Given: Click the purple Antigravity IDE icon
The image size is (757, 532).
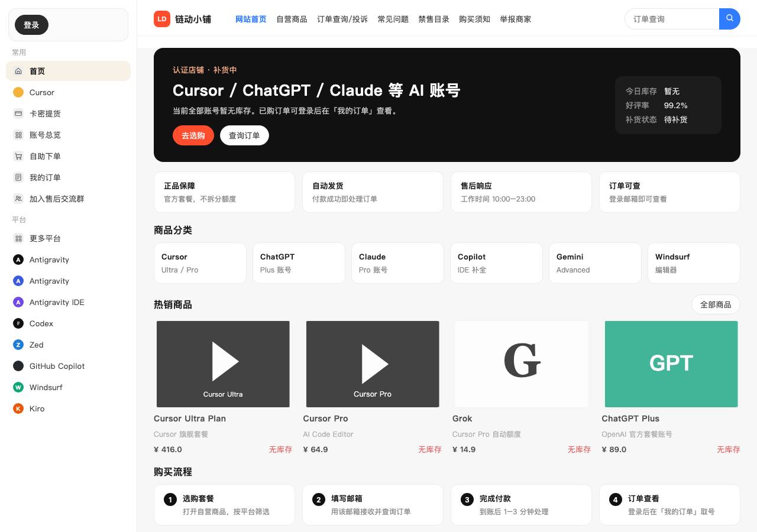Looking at the screenshot, I should tap(18, 302).
